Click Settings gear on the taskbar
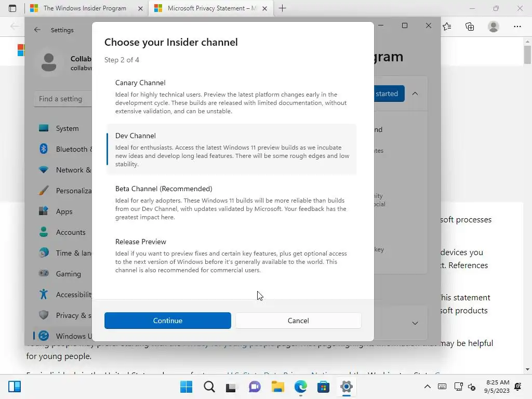 [346, 387]
